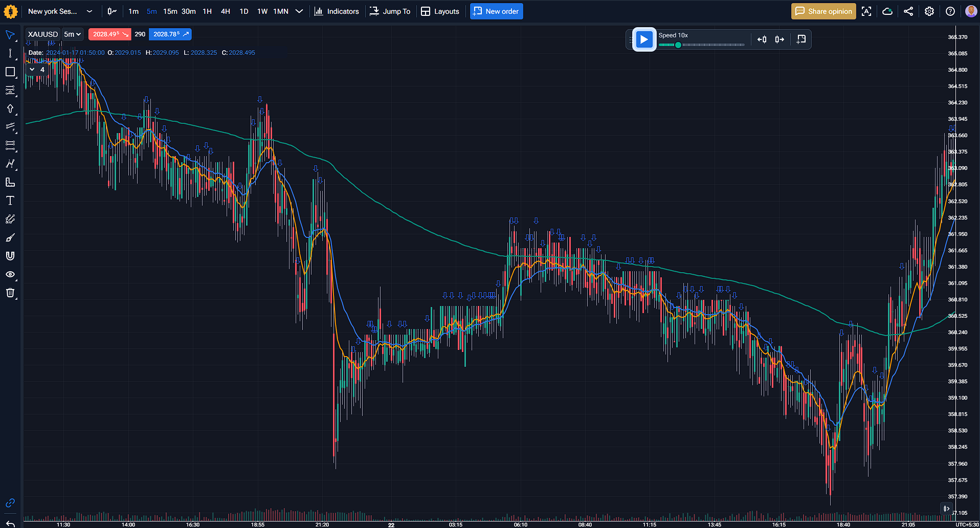Toggle the link/sync icon at bottom left
This screenshot has height=528, width=980.
click(x=10, y=503)
